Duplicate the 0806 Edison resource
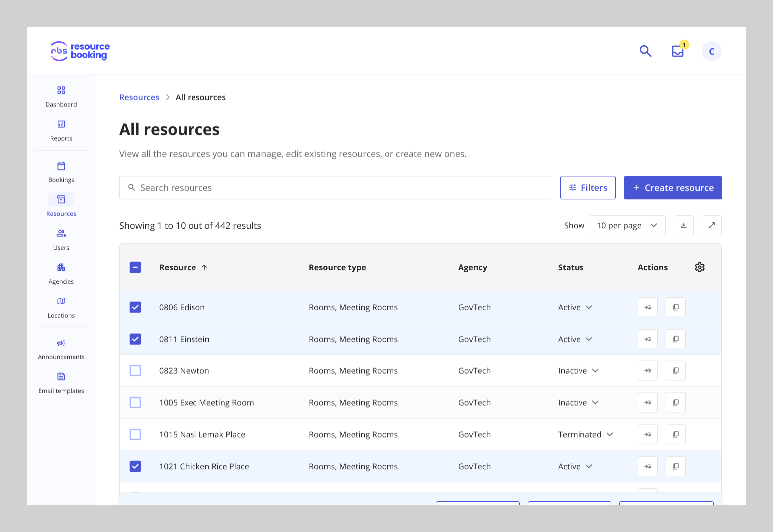The image size is (773, 532). click(x=675, y=307)
